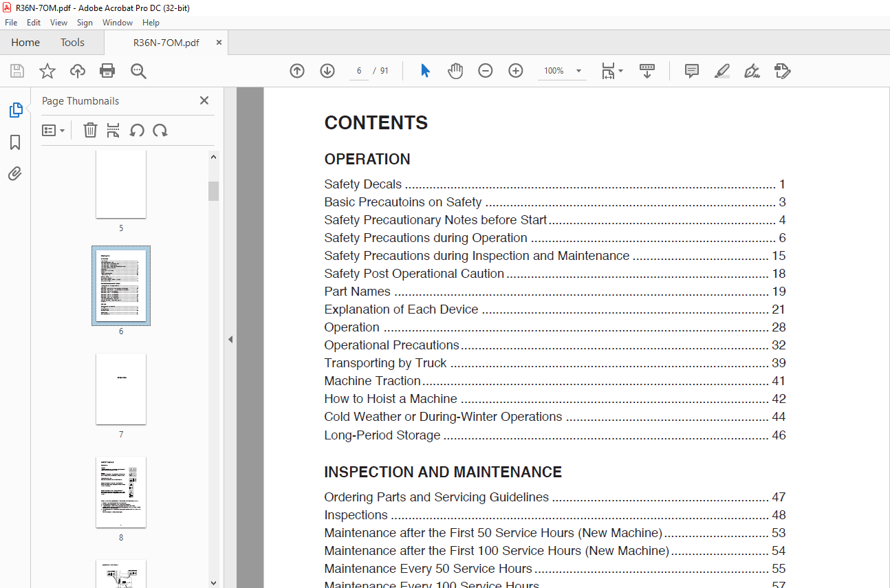
Task: Select the Highlight text tool
Action: point(721,71)
